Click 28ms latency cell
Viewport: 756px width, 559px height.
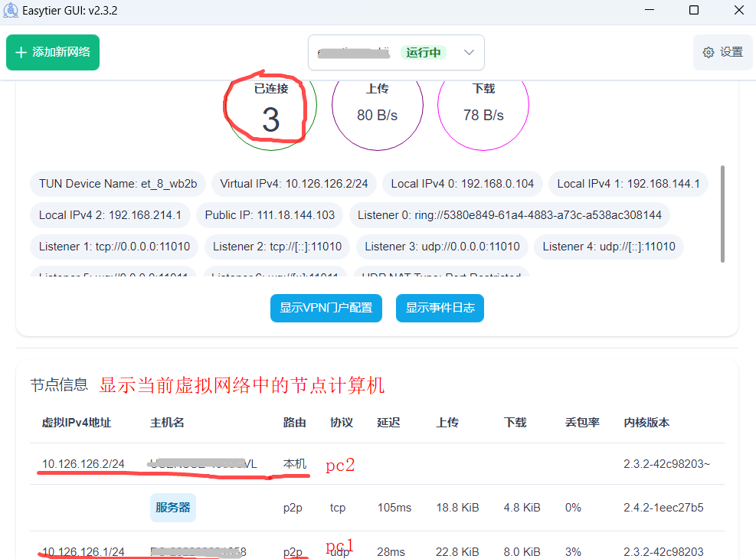391,552
